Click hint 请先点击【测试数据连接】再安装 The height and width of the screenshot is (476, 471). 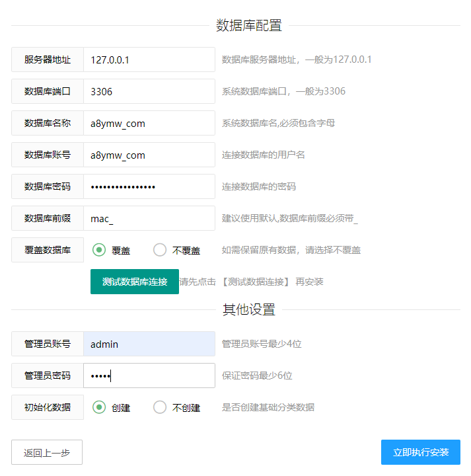pos(252,282)
